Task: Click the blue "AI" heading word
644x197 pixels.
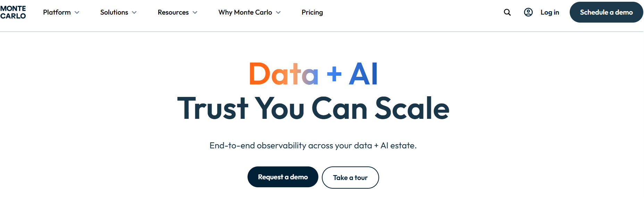Action: pos(363,74)
